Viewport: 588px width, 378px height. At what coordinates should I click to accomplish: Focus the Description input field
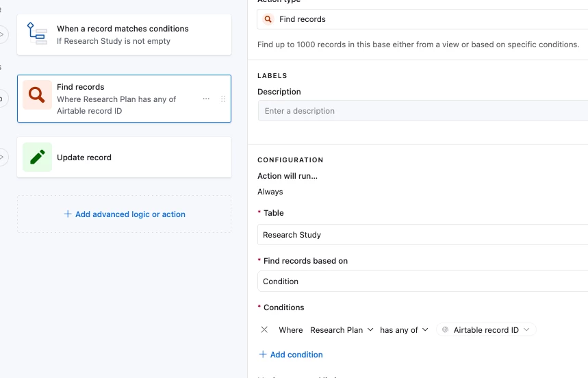point(422,111)
